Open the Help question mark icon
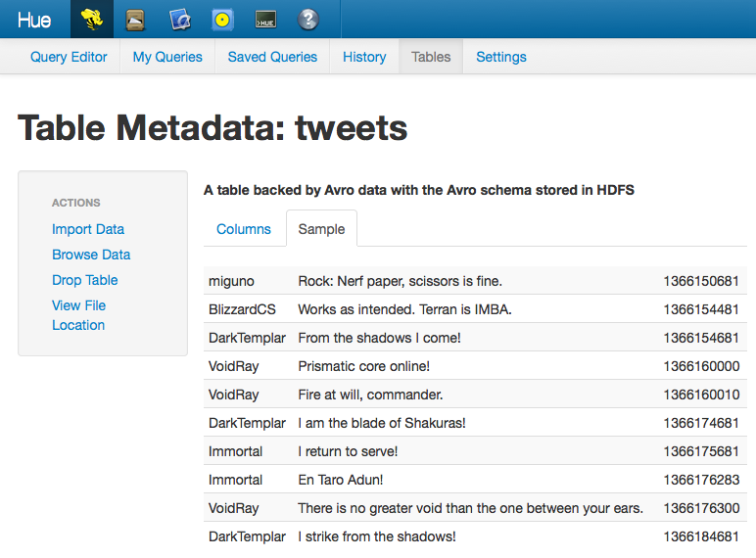756x558 pixels. 308,20
